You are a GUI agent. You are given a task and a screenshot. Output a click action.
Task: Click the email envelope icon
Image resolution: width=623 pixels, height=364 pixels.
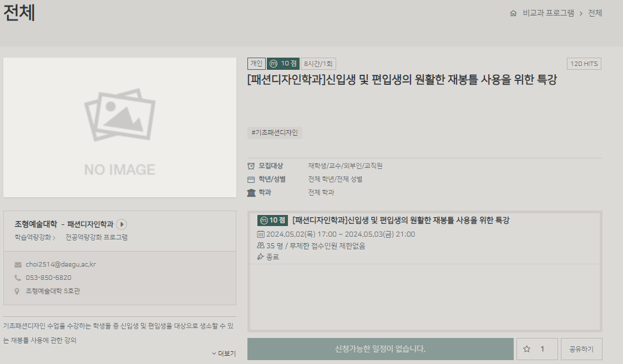point(18,265)
